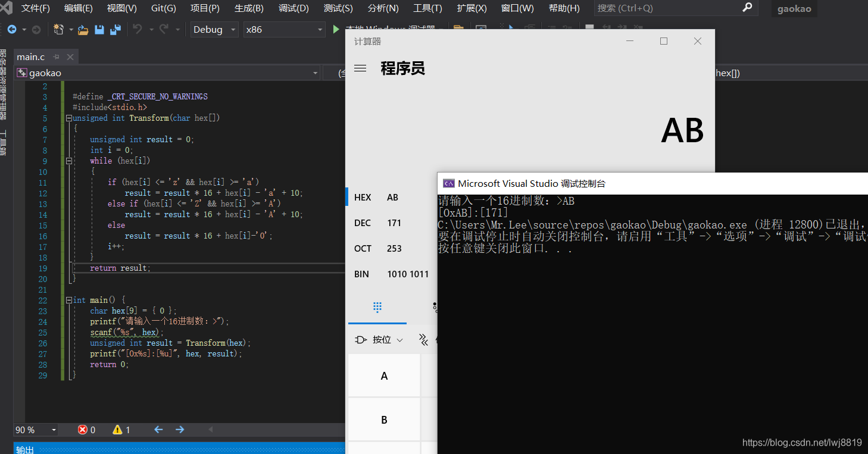
Task: Click the undo arrow icon
Action: pos(138,29)
